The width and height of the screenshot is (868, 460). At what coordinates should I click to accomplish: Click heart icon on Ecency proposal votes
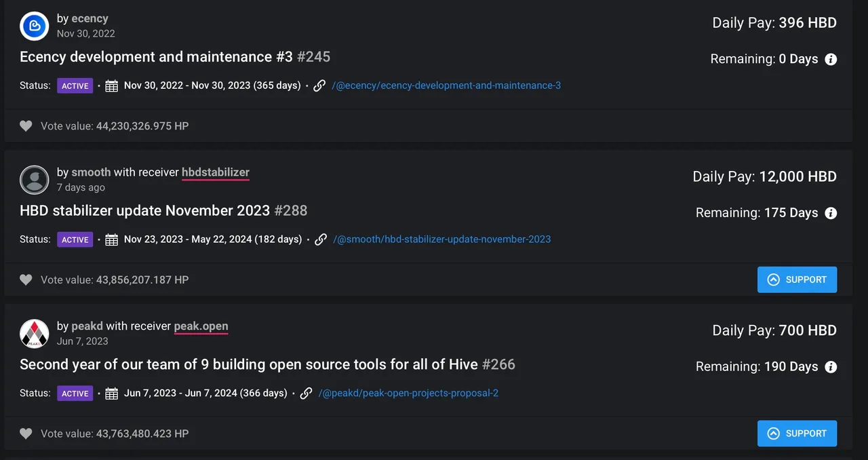(x=26, y=126)
